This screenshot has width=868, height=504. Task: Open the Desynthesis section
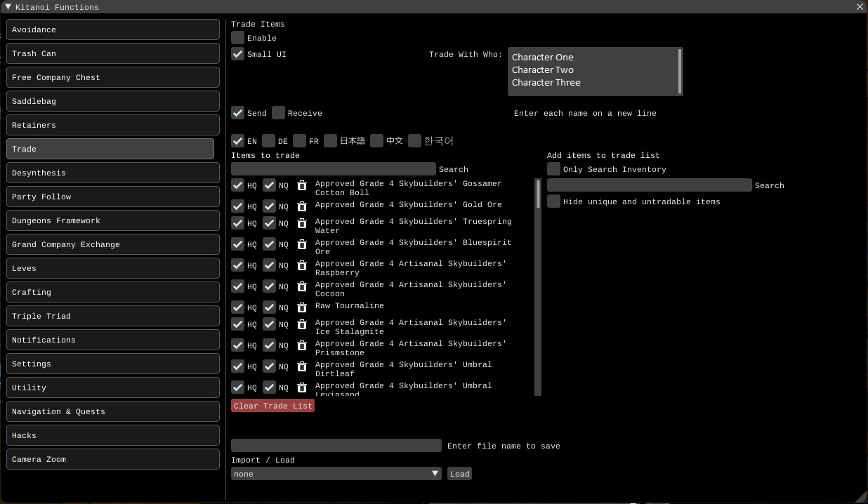(113, 173)
